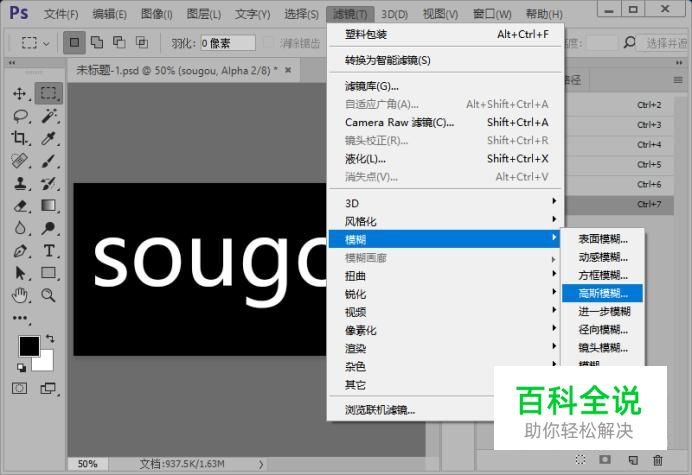Click the feather 0 像素 input field

228,43
